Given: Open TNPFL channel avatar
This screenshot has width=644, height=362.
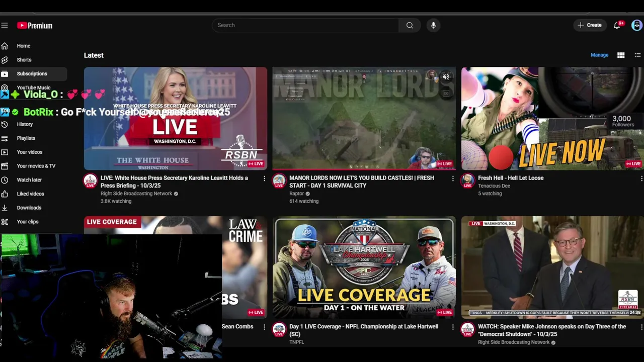Looking at the screenshot, I should click(279, 330).
